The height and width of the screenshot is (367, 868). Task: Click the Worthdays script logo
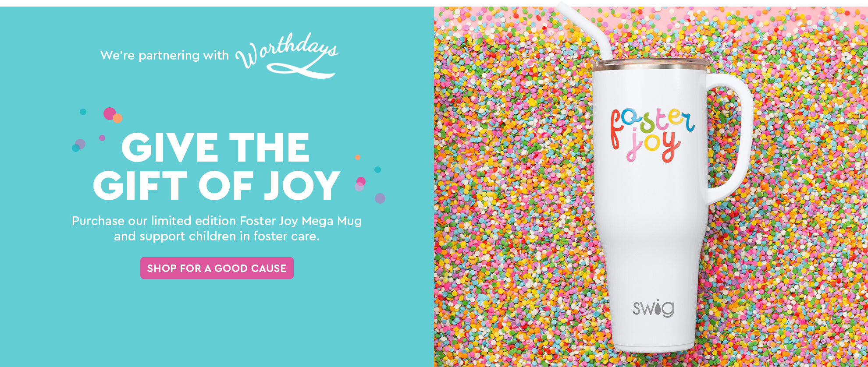[287, 56]
